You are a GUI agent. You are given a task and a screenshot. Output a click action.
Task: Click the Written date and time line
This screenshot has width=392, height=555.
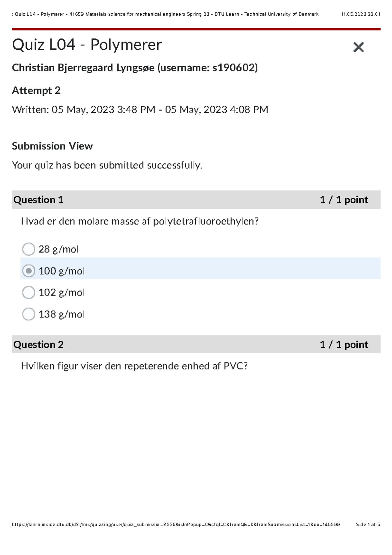click(x=140, y=109)
